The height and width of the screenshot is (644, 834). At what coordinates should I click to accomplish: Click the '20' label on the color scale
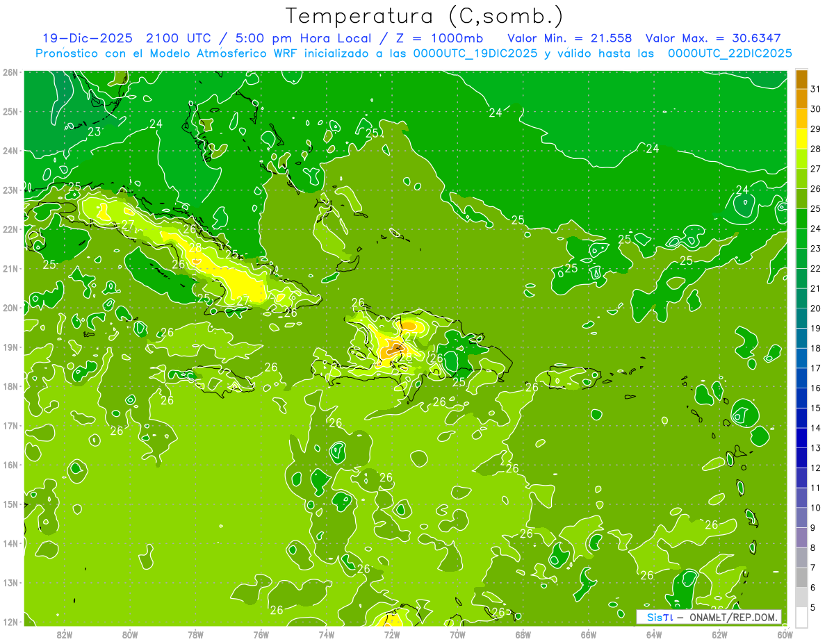click(x=816, y=308)
